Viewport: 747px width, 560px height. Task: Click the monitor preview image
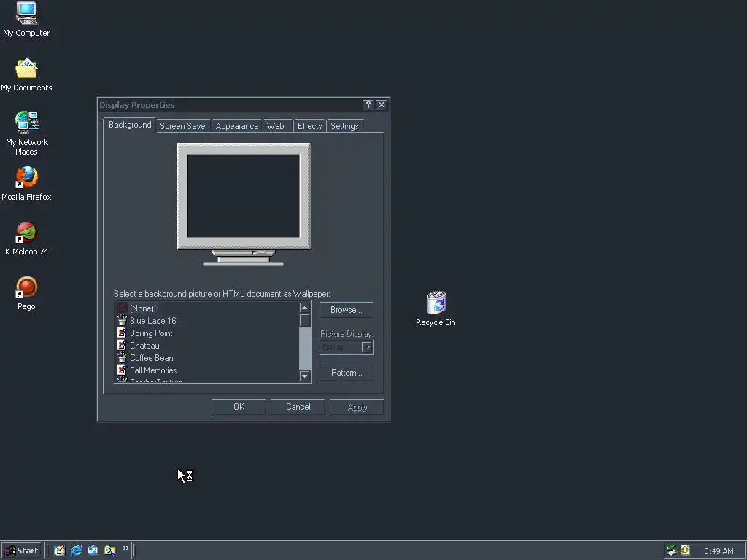pyautogui.click(x=244, y=204)
